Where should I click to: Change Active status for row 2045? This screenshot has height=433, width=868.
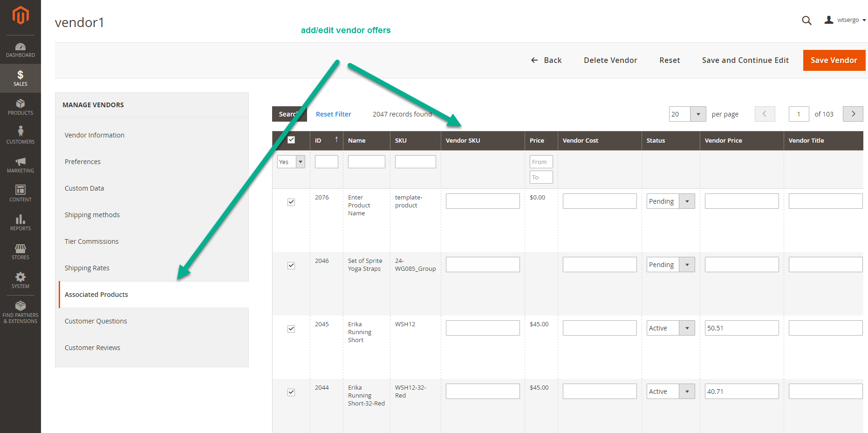tap(671, 328)
